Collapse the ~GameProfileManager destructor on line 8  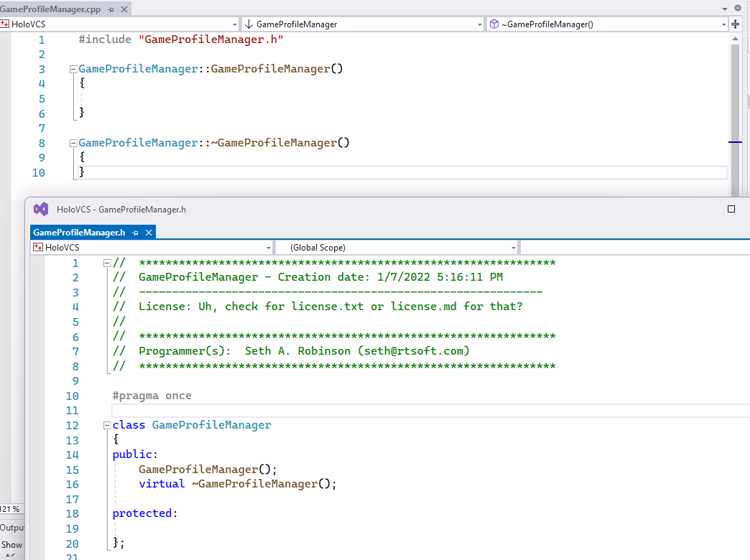pyautogui.click(x=73, y=142)
